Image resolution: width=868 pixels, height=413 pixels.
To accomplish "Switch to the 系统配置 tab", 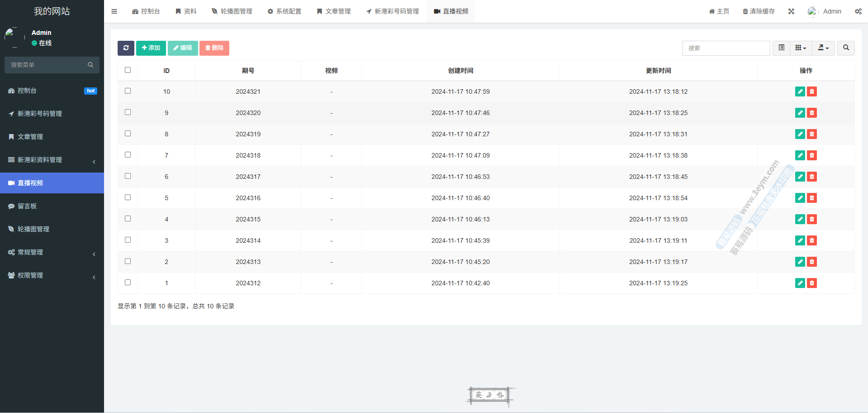I will (284, 11).
